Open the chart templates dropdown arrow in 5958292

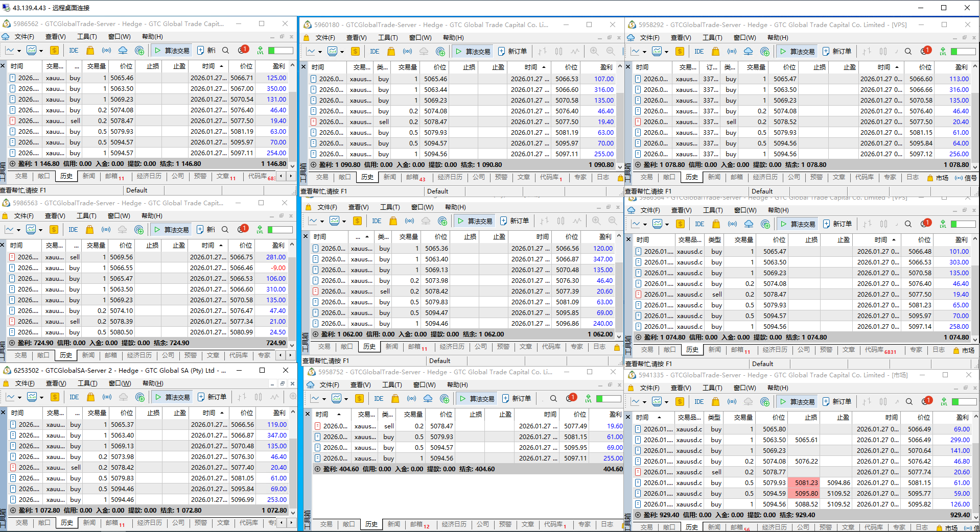coord(666,52)
